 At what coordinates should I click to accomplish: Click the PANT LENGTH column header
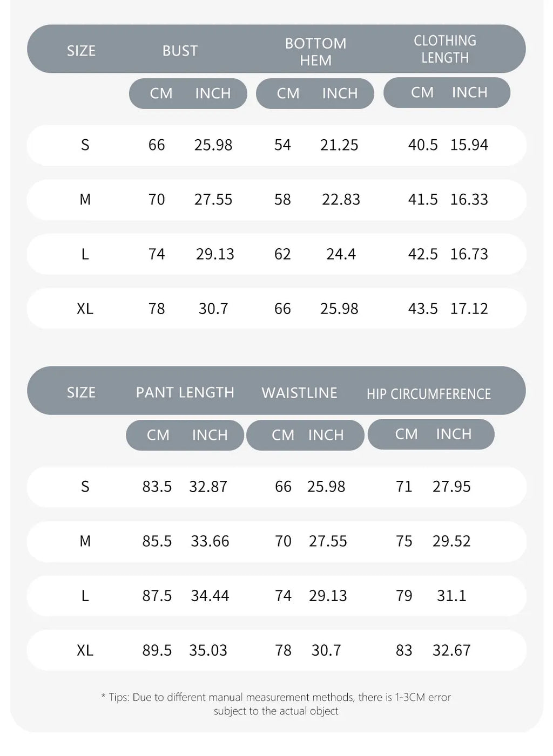coord(185,392)
